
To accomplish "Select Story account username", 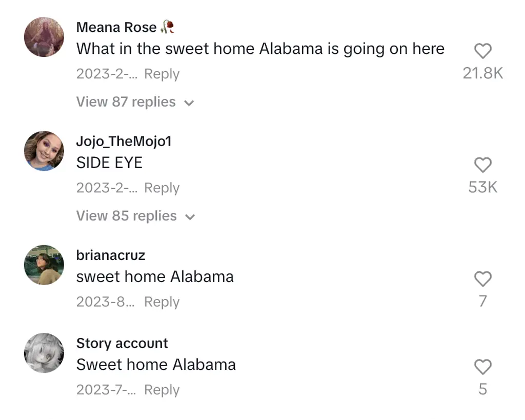I will 122,343.
